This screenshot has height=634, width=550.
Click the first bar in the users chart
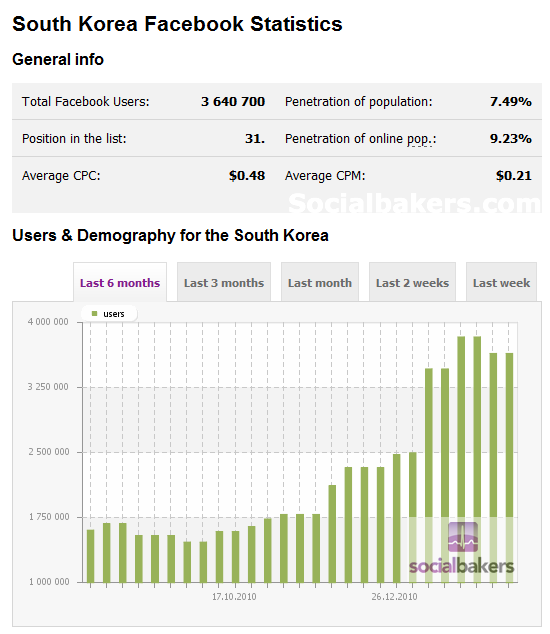(x=91, y=556)
